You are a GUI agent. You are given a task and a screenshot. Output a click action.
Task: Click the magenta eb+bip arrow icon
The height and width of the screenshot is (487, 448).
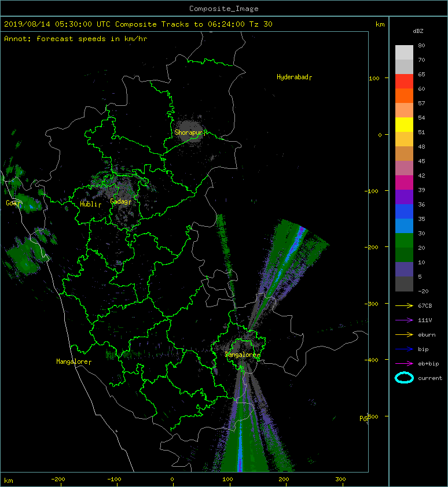tap(404, 363)
